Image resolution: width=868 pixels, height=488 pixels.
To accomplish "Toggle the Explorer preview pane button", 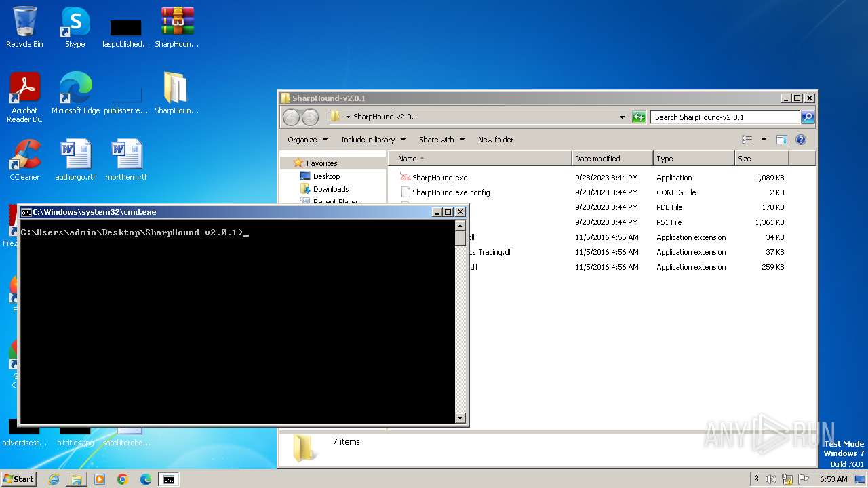I will coord(781,140).
